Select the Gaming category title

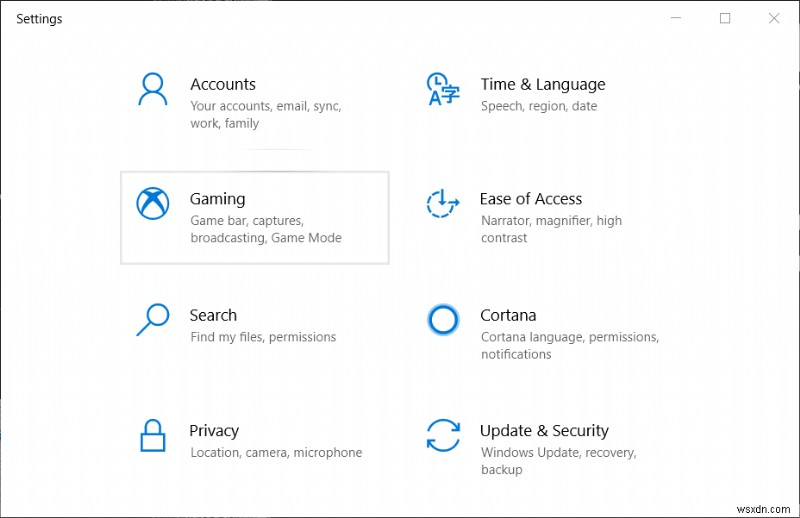pyautogui.click(x=217, y=199)
